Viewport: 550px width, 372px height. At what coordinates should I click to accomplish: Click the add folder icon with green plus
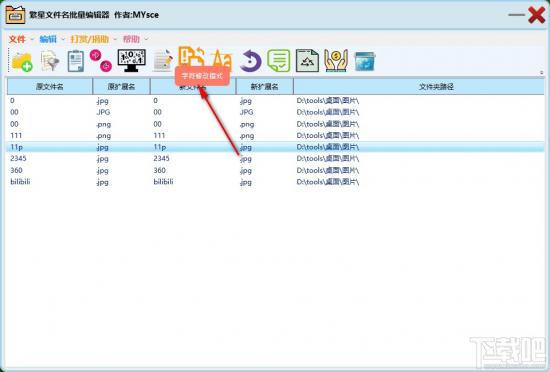pyautogui.click(x=22, y=62)
